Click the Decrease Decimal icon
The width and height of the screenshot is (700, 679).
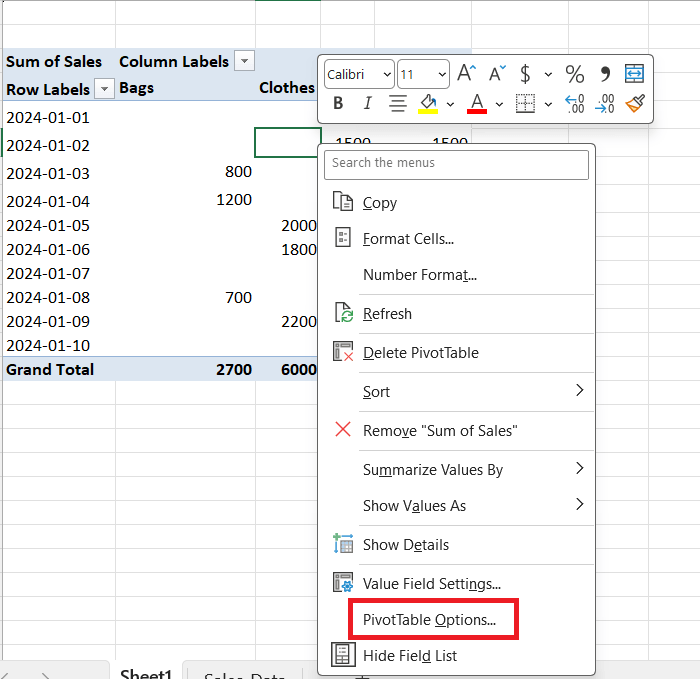click(604, 103)
